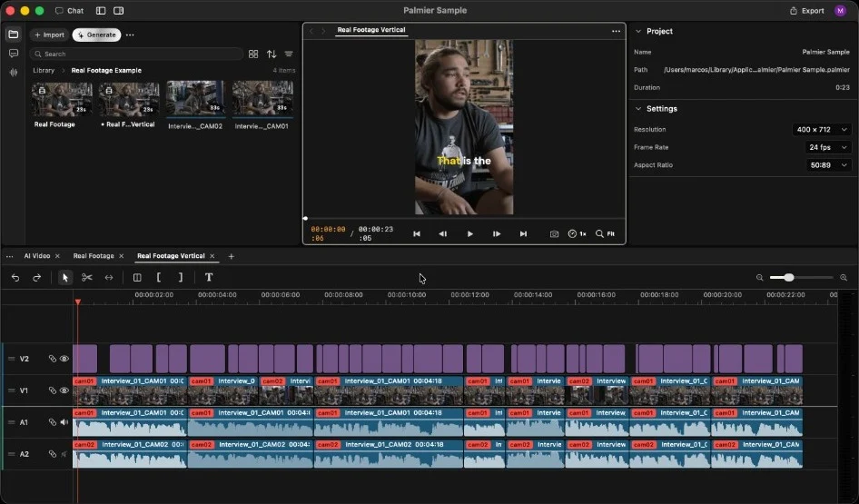Click the Import button
The width and height of the screenshot is (859, 504).
pos(49,35)
